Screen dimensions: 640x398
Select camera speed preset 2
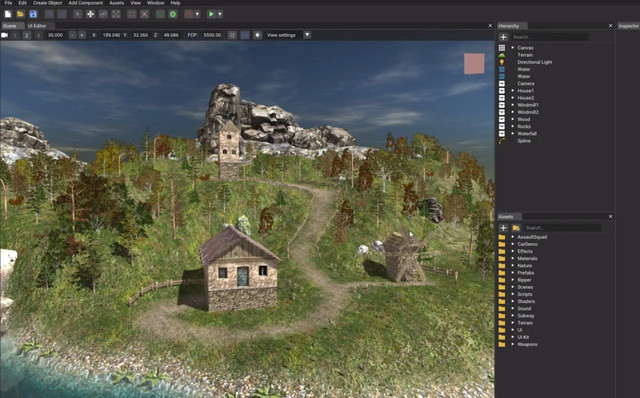(27, 35)
